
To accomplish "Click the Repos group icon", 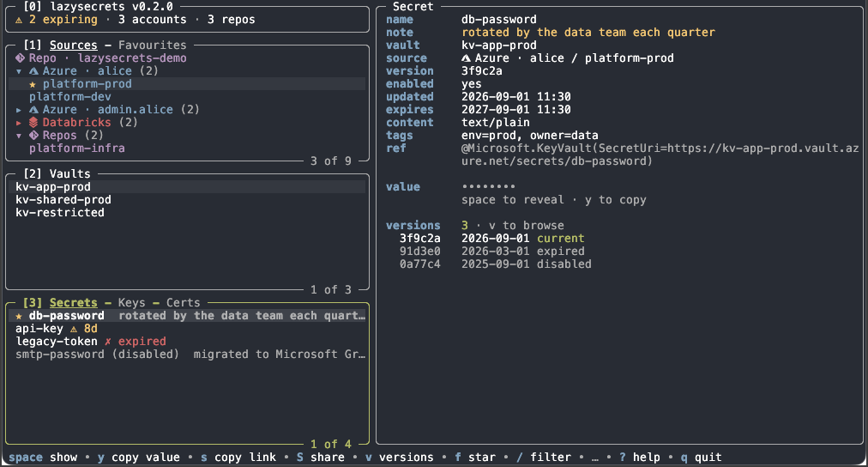I will click(x=33, y=135).
